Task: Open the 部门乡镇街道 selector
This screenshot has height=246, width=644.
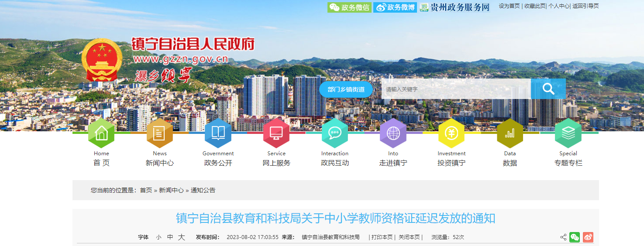Action: [x=346, y=89]
